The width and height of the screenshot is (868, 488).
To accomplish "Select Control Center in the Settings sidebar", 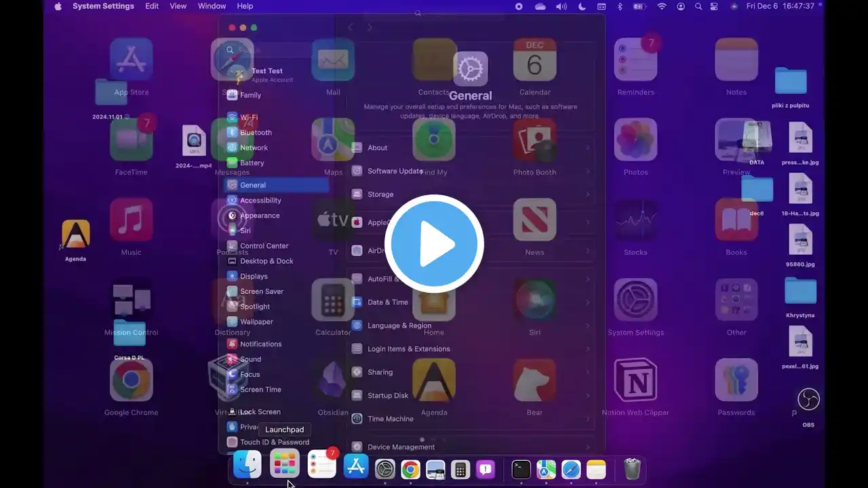I will 277,246.
